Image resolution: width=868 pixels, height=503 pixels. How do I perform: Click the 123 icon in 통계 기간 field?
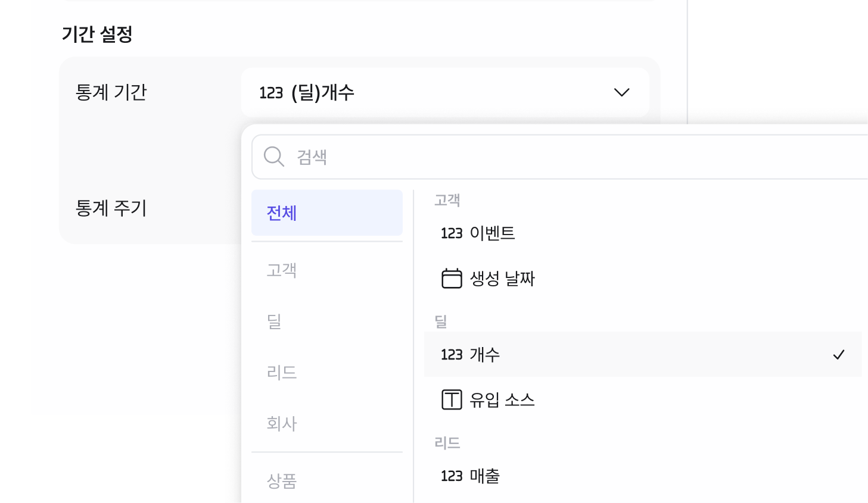(x=271, y=93)
